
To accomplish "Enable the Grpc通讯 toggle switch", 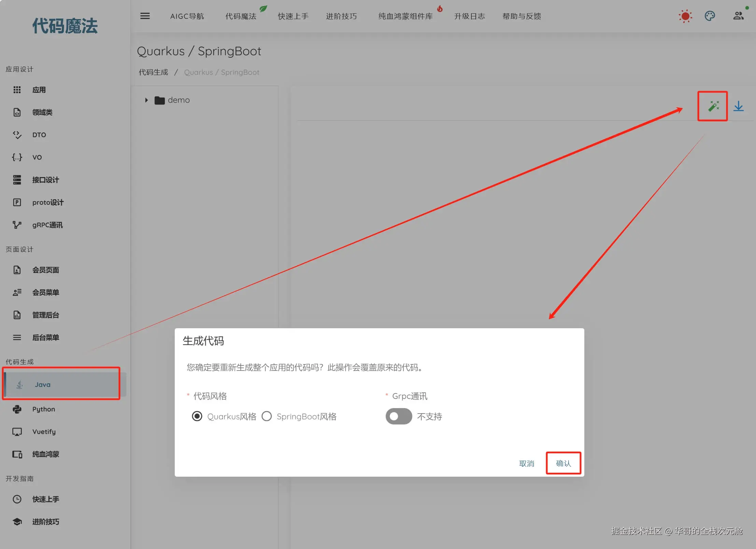I will (398, 416).
